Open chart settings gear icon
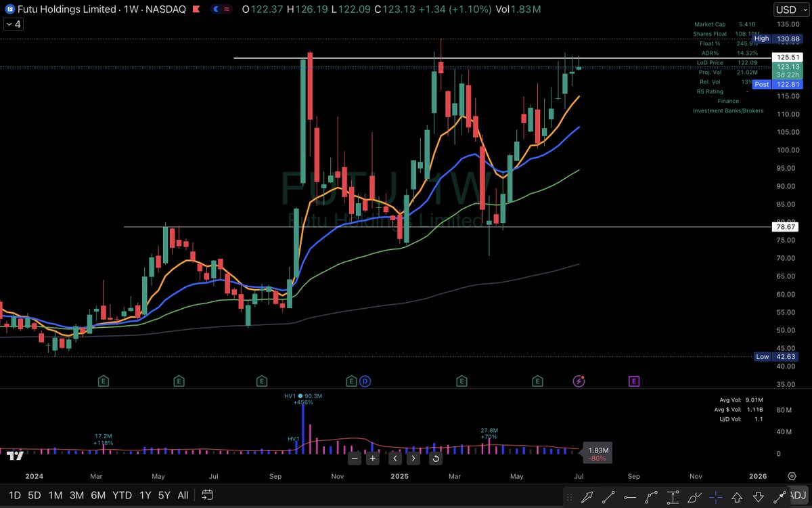Image resolution: width=812 pixels, height=508 pixels. click(792, 476)
